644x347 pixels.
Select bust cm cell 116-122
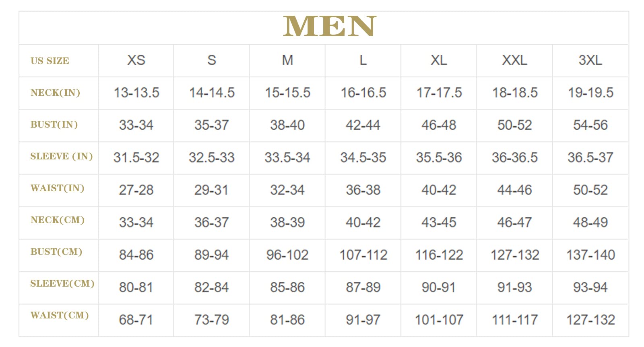[x=439, y=255]
